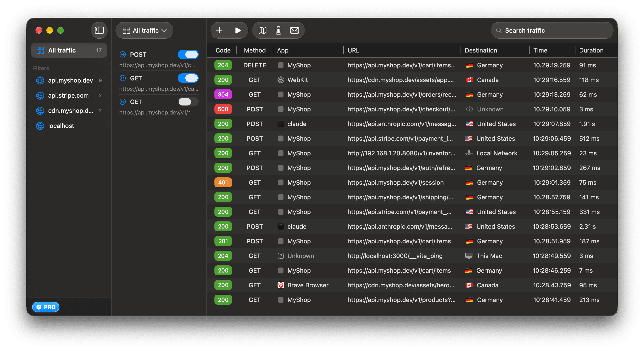Click the envelope icon in the toolbar

294,30
